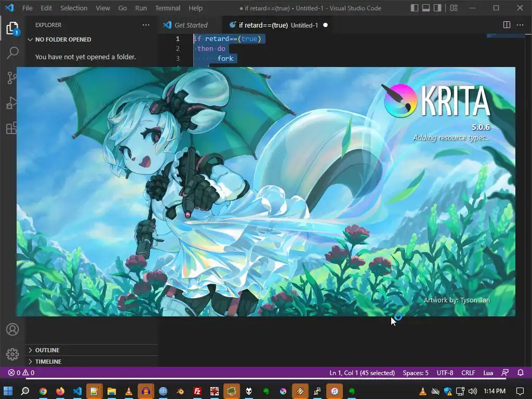Open the Edit menu
Image resolution: width=532 pixels, height=399 pixels.
coord(46,8)
